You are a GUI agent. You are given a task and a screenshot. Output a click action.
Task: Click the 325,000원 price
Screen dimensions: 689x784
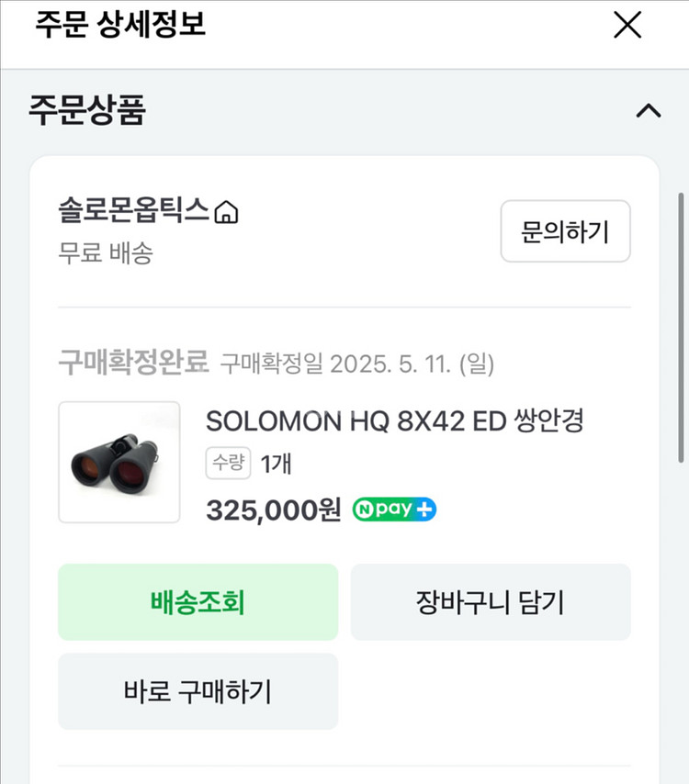(274, 510)
